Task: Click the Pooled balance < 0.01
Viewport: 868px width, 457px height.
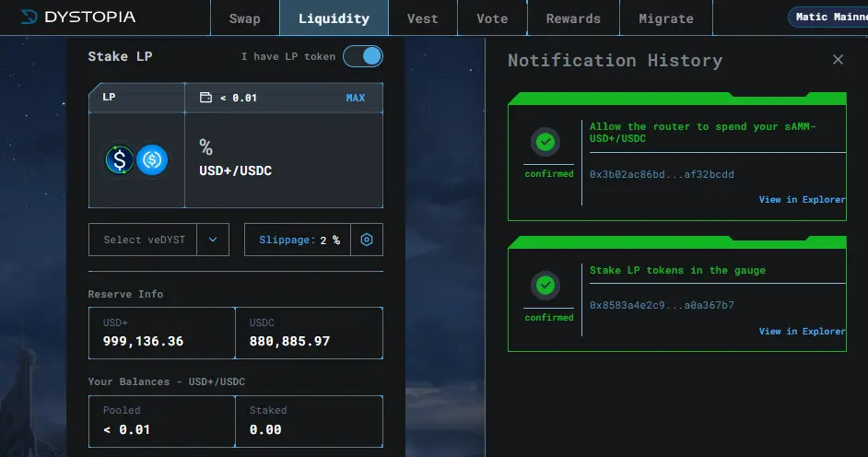Action: pyautogui.click(x=126, y=429)
